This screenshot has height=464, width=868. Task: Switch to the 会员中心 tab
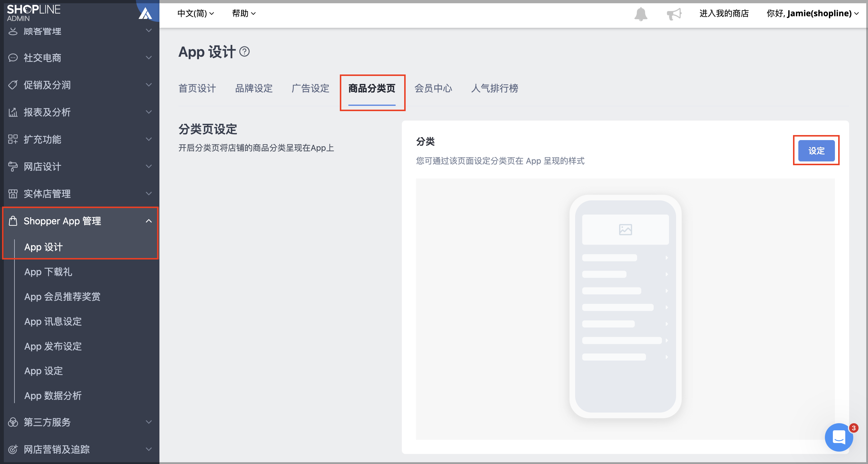click(x=433, y=88)
